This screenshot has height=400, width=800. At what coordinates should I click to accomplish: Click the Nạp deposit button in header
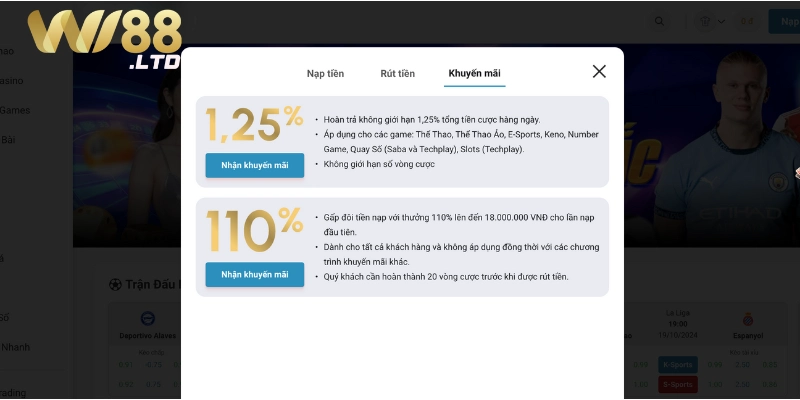pos(785,21)
